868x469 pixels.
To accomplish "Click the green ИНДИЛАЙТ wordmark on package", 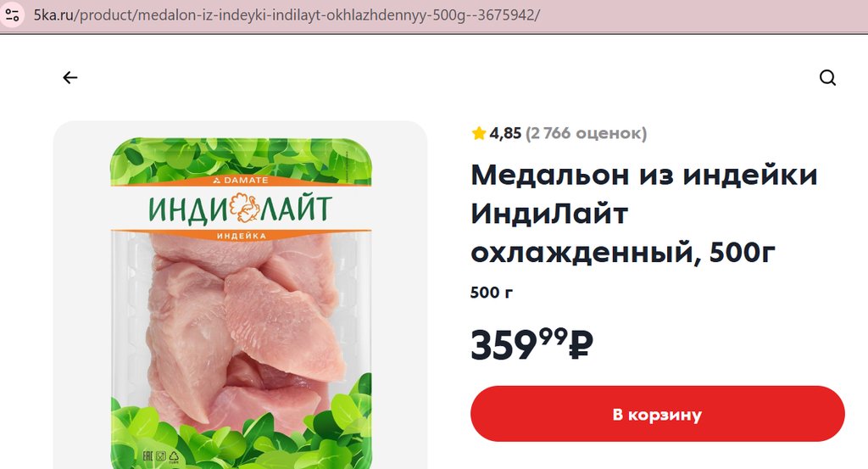I will point(240,209).
